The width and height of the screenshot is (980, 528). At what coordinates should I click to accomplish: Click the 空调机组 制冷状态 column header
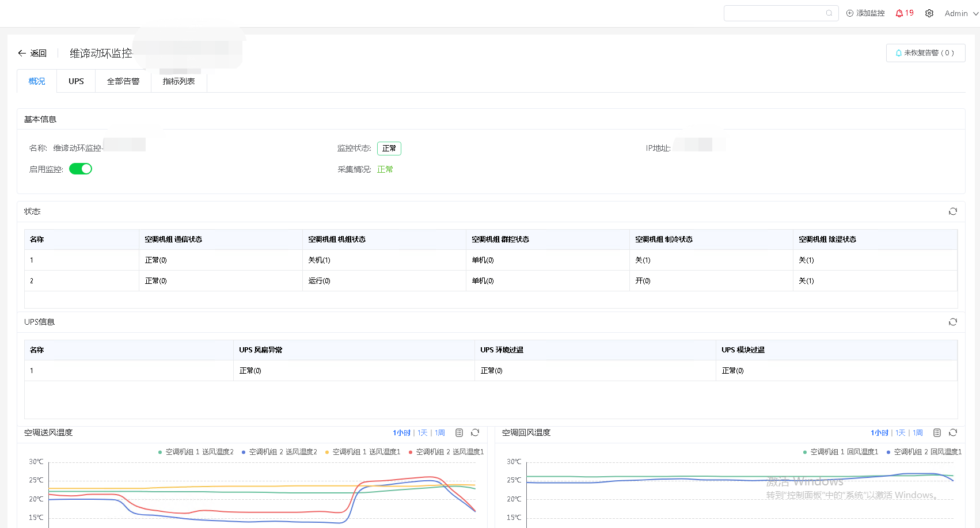coord(711,240)
